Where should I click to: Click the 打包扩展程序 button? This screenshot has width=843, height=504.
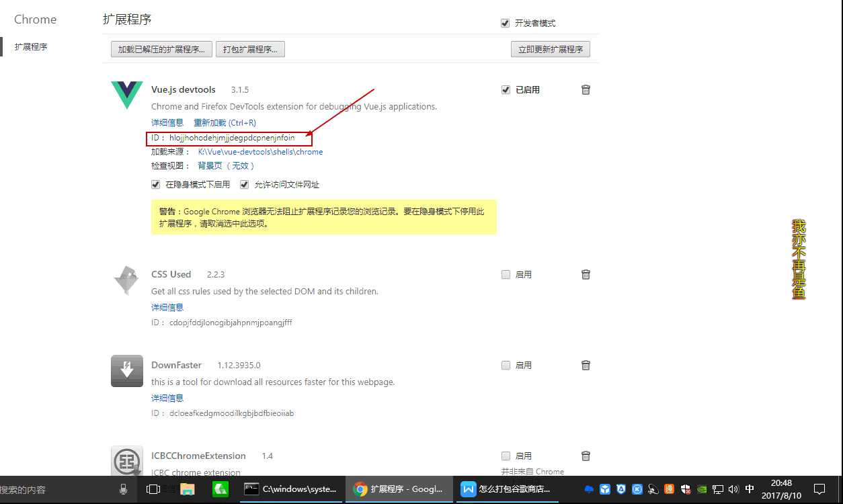pos(250,49)
